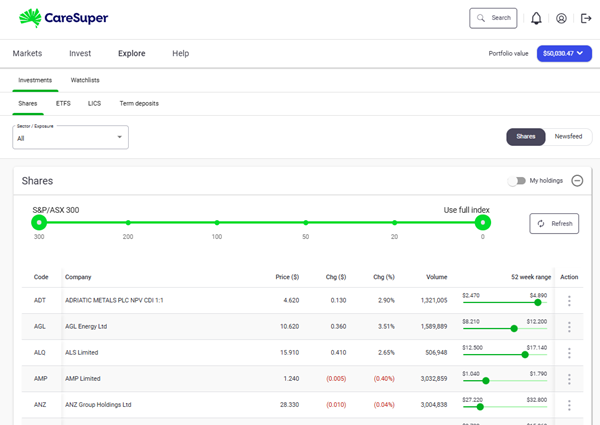Sort by Chg (%) column header
Image resolution: width=600 pixels, height=425 pixels.
coord(384,277)
